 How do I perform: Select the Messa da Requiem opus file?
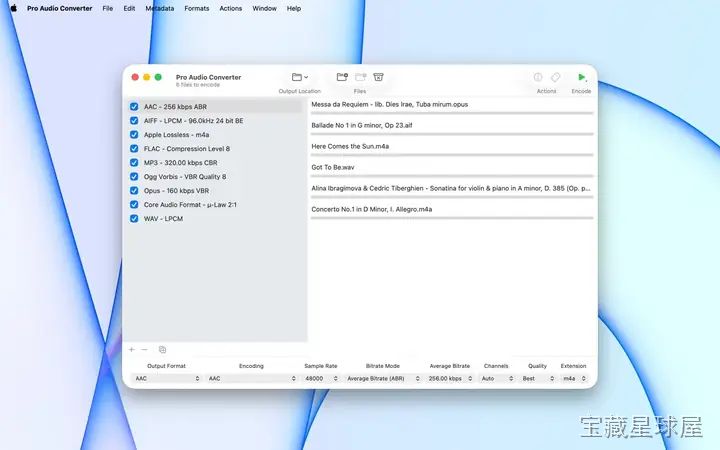tap(390, 104)
